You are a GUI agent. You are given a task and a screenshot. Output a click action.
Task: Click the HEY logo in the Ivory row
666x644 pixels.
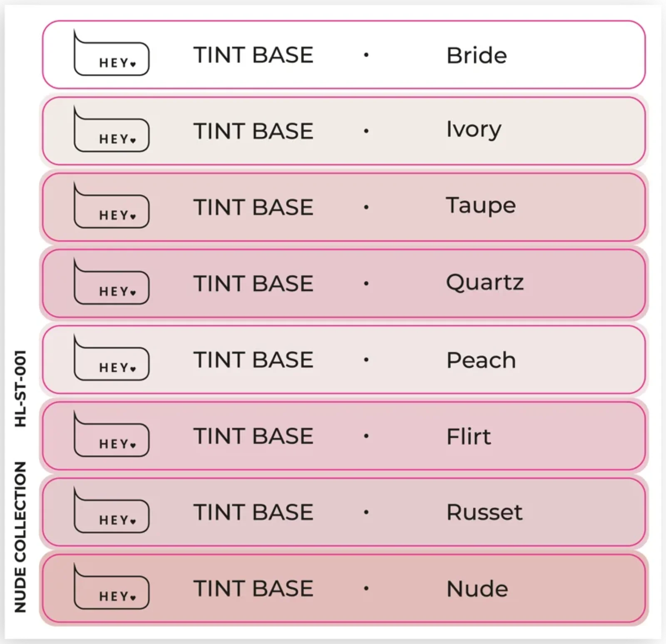[x=112, y=129]
